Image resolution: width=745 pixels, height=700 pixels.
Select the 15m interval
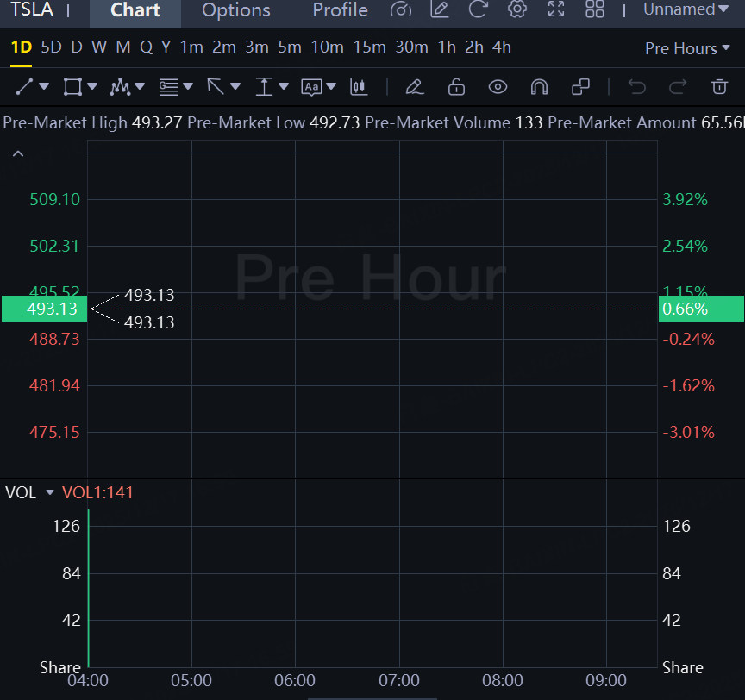click(x=369, y=47)
